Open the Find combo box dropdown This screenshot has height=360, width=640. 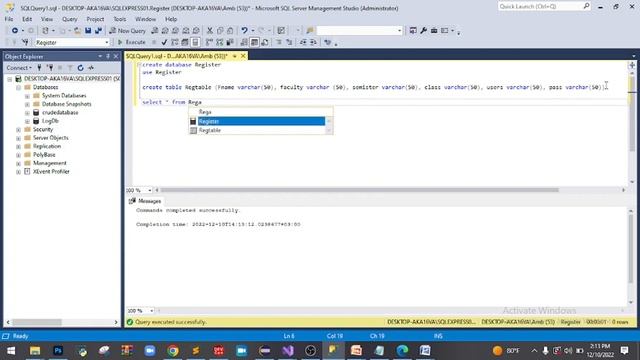click(x=399, y=31)
